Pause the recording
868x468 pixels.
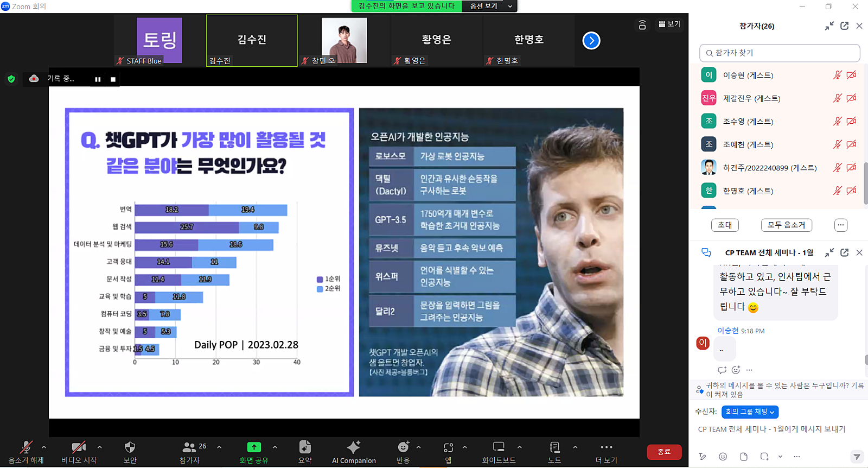pyautogui.click(x=98, y=79)
